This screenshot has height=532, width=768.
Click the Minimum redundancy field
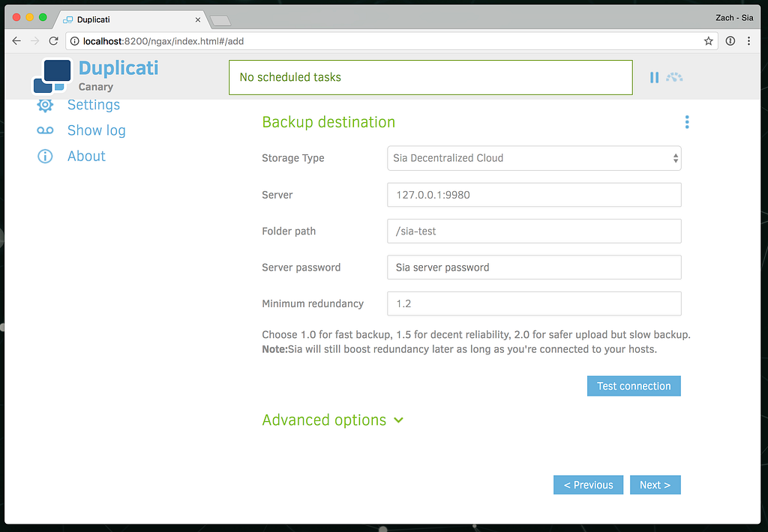534,303
